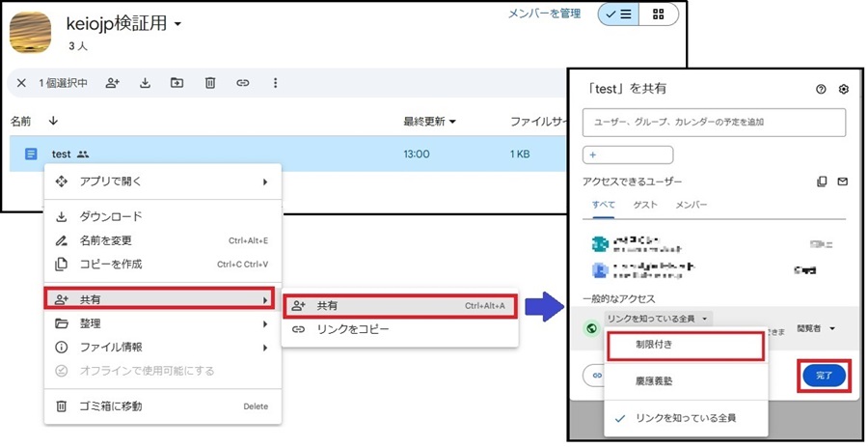Click the download icon in selection toolbar
868x447 pixels.
[145, 83]
